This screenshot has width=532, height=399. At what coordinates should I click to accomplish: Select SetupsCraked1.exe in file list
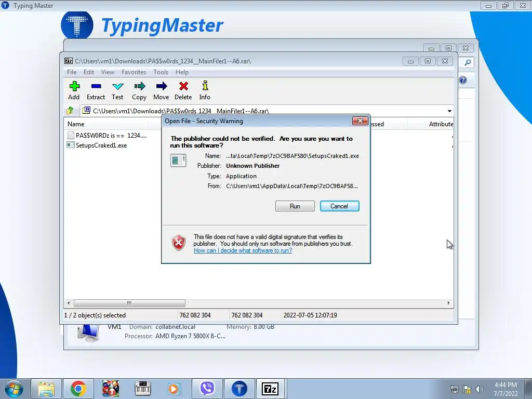click(97, 145)
